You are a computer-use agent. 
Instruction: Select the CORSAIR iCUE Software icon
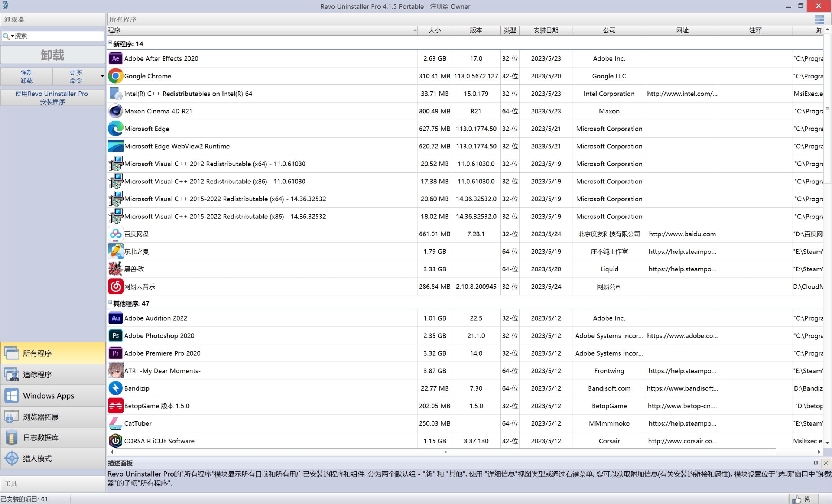pyautogui.click(x=115, y=441)
